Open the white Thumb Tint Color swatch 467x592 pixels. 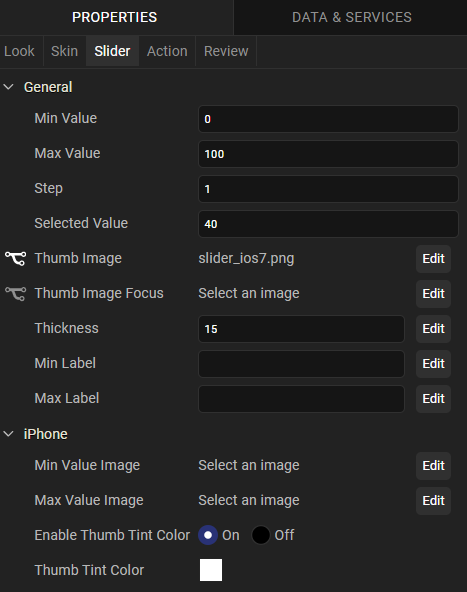coord(211,570)
